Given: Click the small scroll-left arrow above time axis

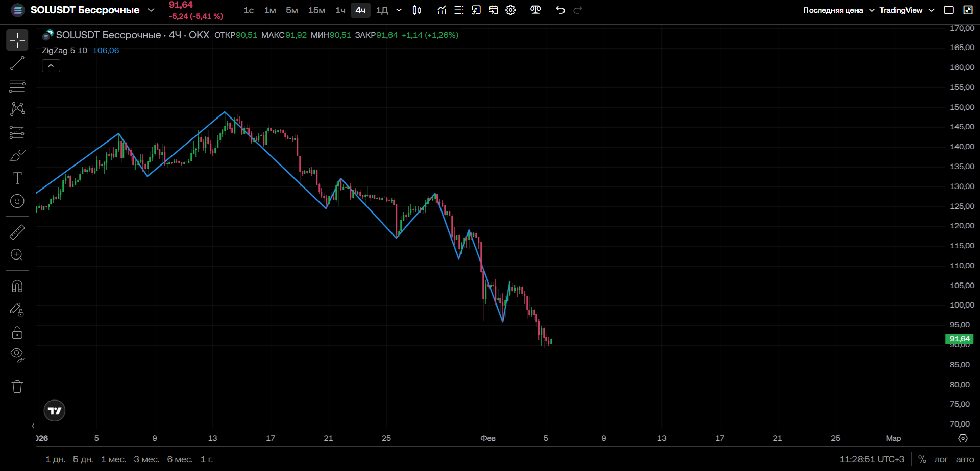Looking at the screenshot, I should pyautogui.click(x=33, y=426).
